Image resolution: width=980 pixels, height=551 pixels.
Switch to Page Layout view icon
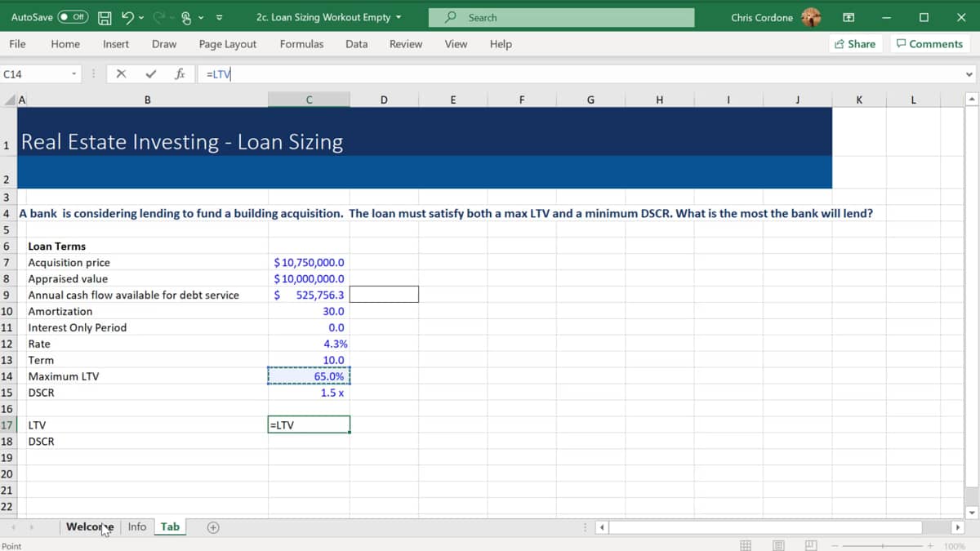coord(778,544)
